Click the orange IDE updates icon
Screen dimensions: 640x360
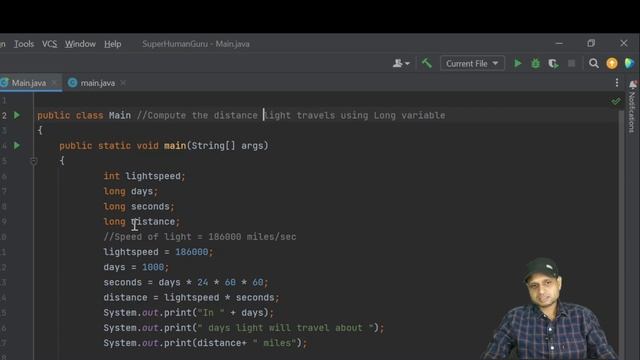click(611, 63)
